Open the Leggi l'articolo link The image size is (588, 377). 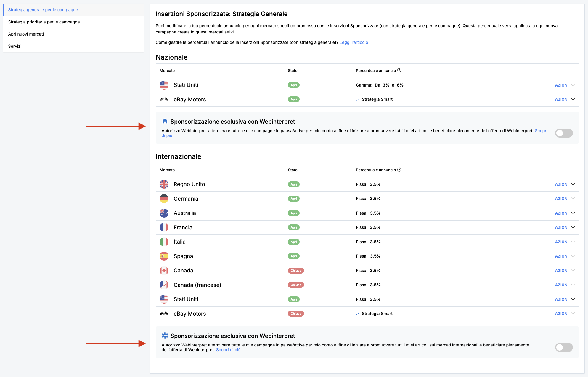tap(354, 42)
